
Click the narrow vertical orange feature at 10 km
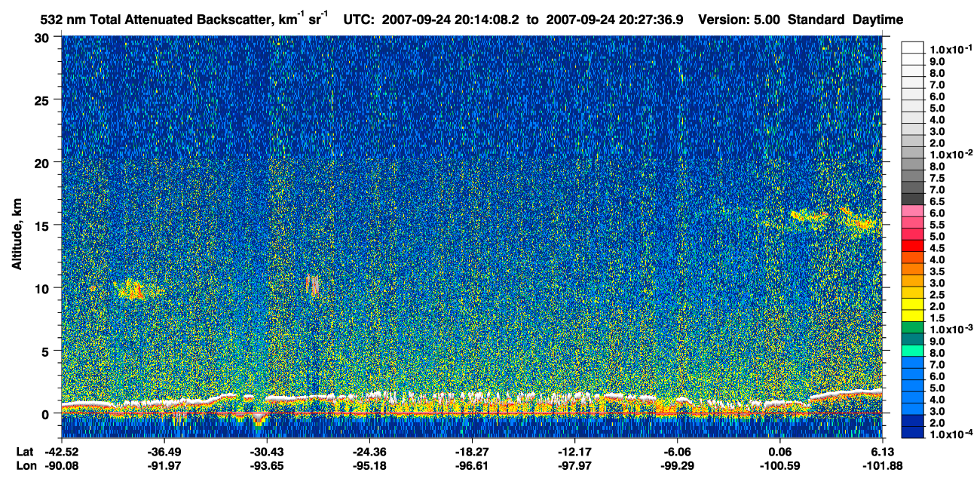(x=312, y=284)
